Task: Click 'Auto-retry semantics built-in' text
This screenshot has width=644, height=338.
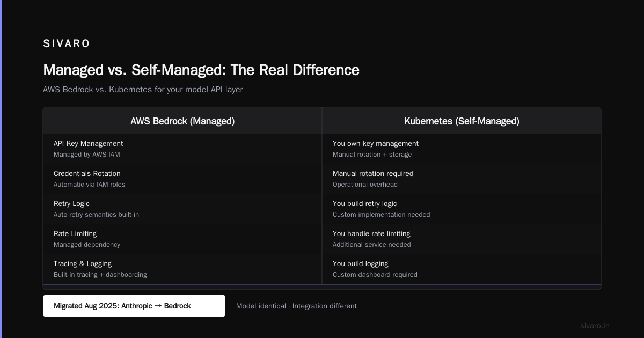Action: (x=96, y=215)
